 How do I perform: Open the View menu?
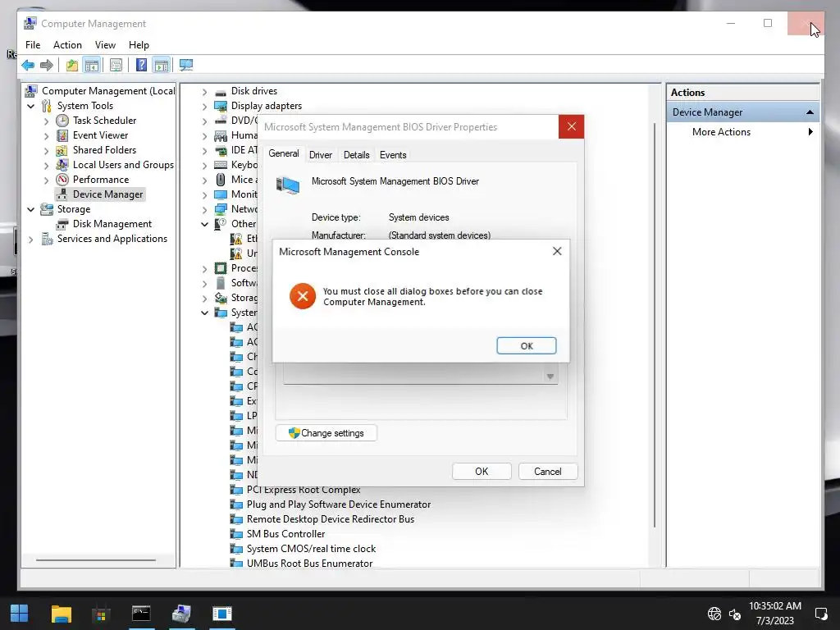[105, 45]
